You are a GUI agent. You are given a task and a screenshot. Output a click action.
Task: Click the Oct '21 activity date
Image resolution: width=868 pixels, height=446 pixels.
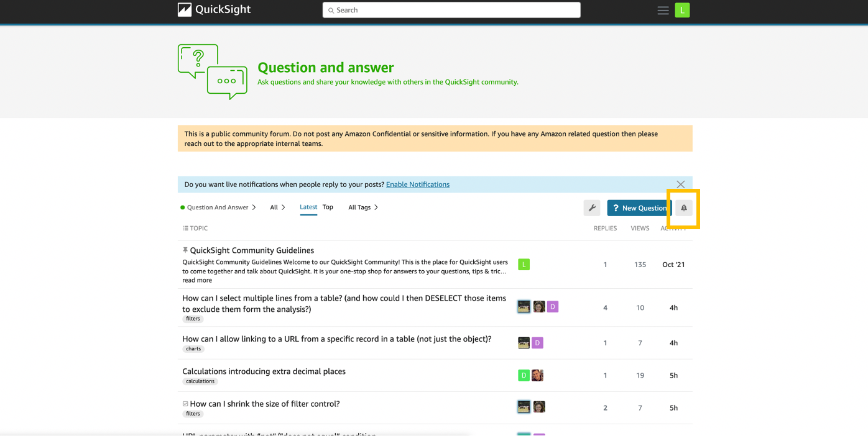pyautogui.click(x=673, y=265)
